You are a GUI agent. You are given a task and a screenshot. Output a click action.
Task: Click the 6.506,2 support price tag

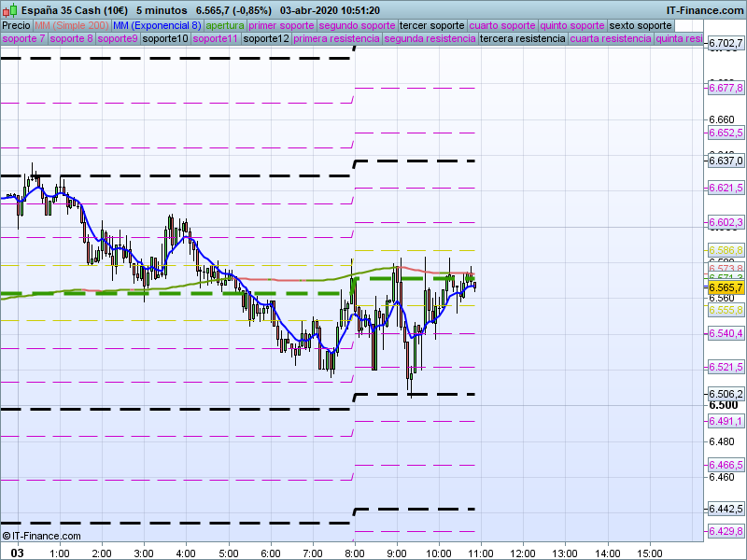click(726, 394)
